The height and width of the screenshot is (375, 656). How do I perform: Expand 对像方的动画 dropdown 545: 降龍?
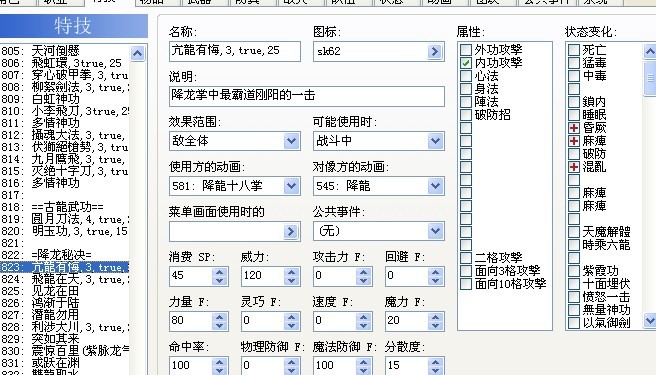pyautogui.click(x=379, y=186)
